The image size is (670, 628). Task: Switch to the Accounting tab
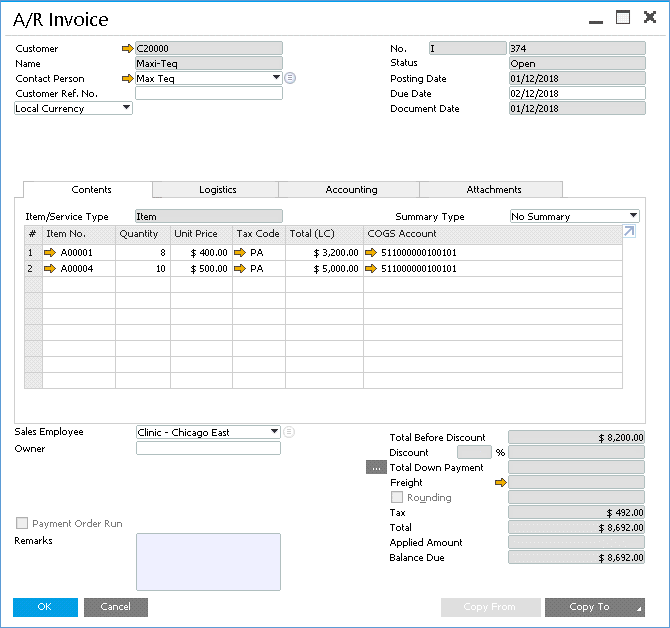click(351, 190)
